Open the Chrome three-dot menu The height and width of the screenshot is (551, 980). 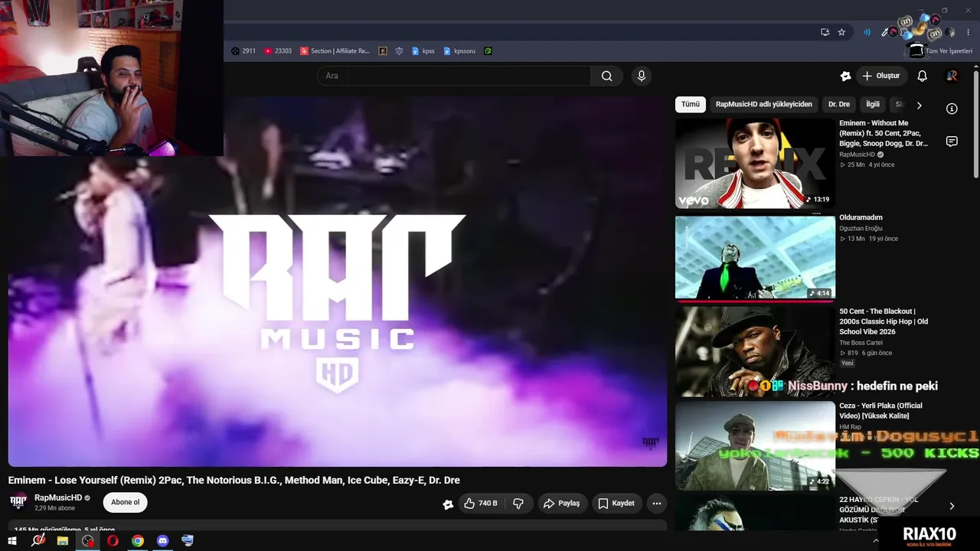click(968, 32)
